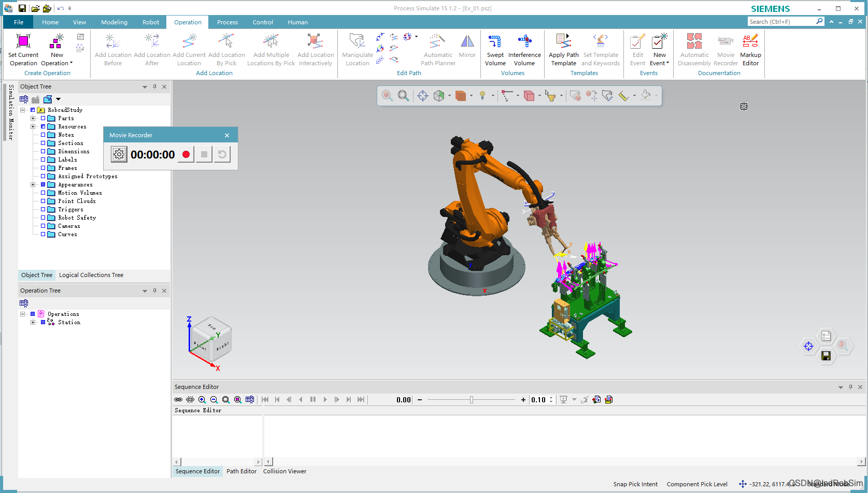Click the View Style cube icon

tap(439, 95)
